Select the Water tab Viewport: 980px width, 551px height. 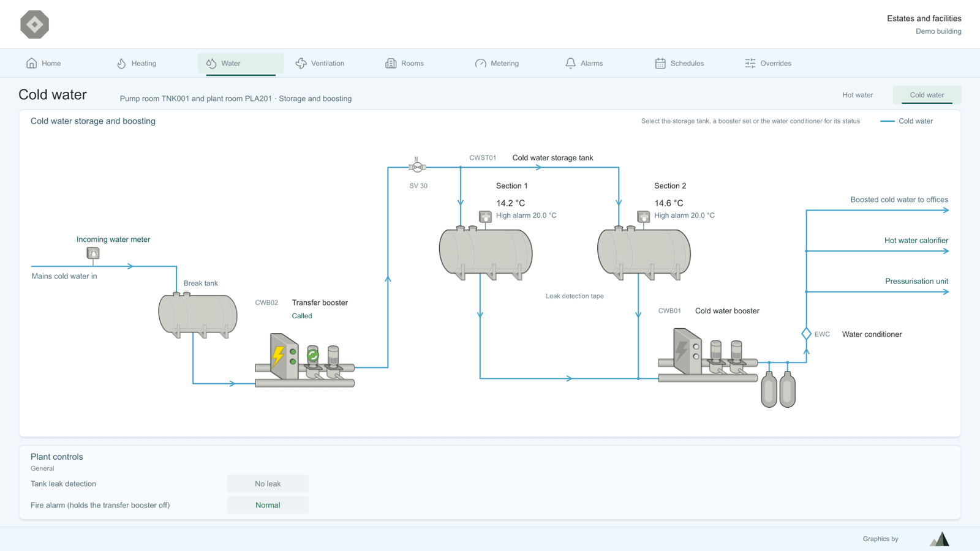coord(241,63)
